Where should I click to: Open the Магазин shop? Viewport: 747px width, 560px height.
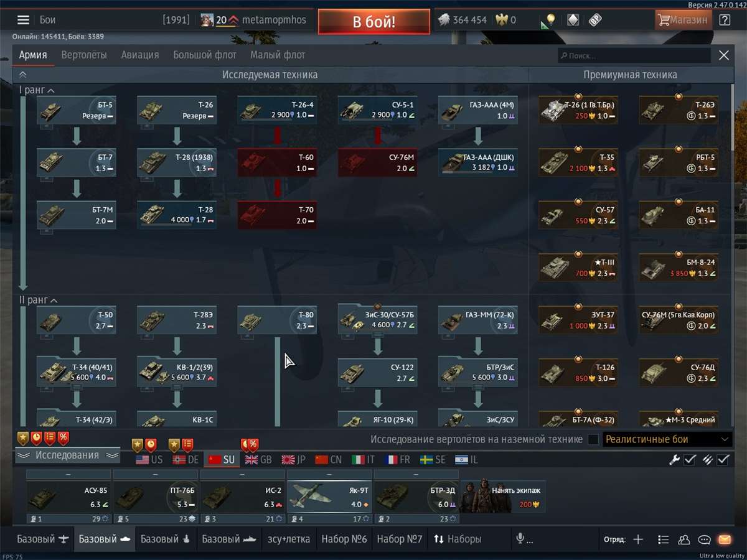(x=683, y=20)
